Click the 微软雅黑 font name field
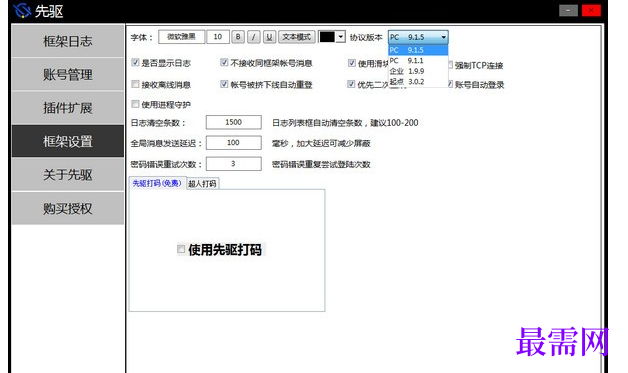Screen dimensions: 628x373 pos(181,37)
